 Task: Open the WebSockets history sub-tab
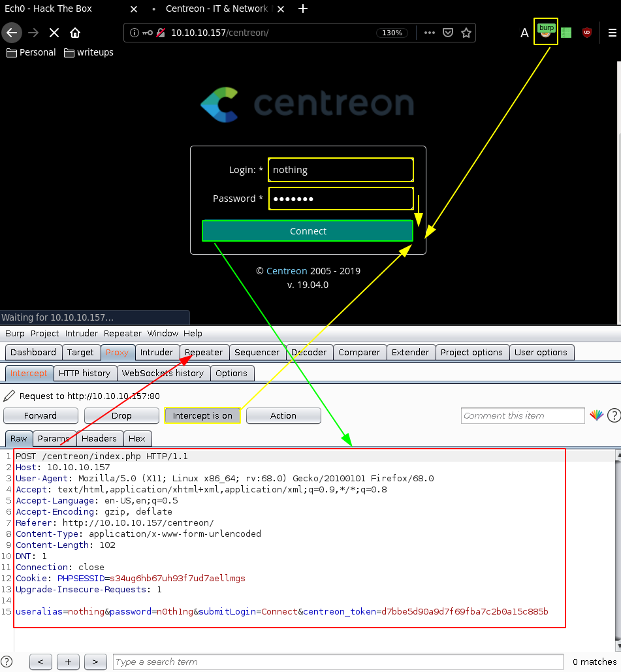click(x=163, y=374)
